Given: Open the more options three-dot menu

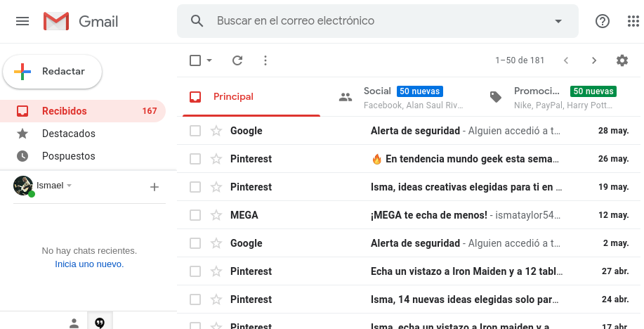Looking at the screenshot, I should pyautogui.click(x=265, y=60).
